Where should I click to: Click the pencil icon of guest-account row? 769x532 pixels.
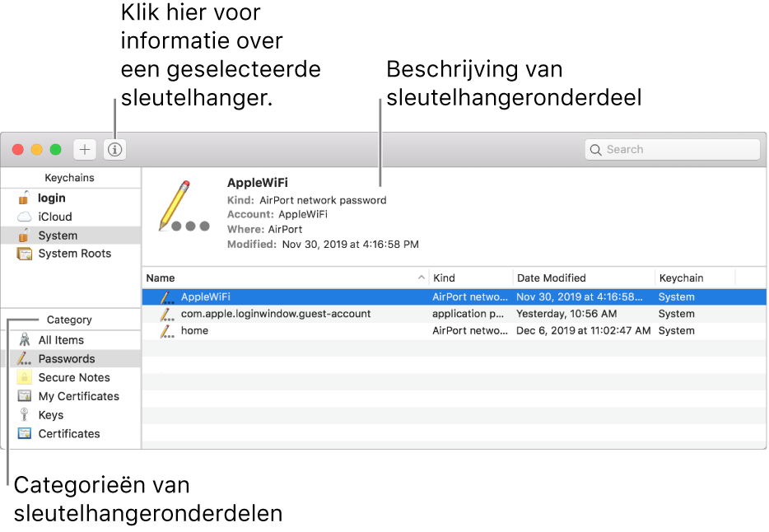(x=167, y=314)
